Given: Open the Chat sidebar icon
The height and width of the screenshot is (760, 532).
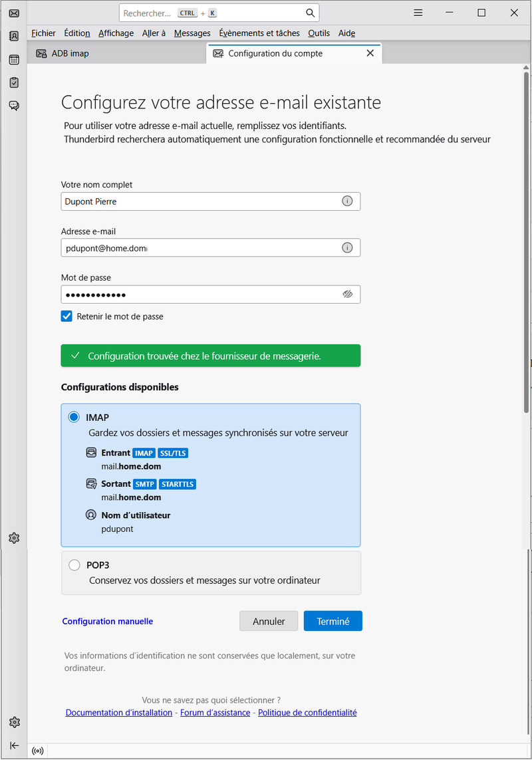Looking at the screenshot, I should click(14, 106).
